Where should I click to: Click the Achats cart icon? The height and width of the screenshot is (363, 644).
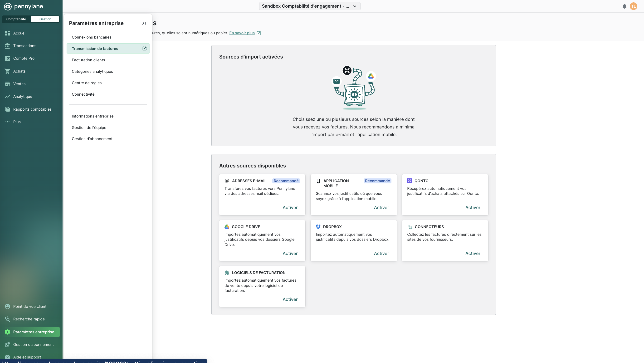pyautogui.click(x=8, y=71)
